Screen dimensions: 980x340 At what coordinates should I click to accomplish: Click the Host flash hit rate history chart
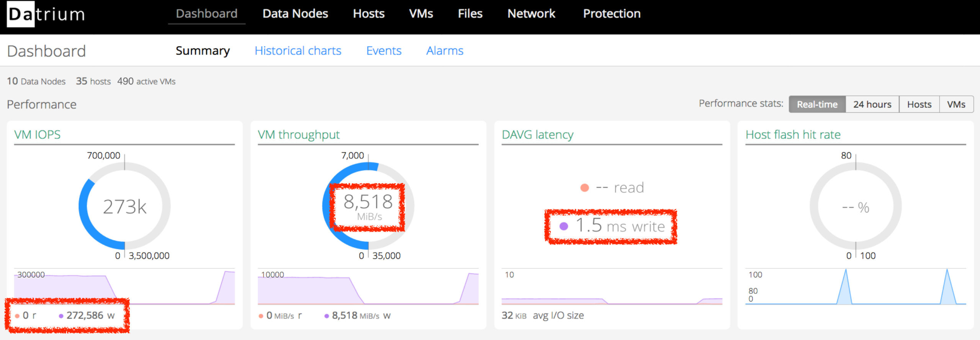click(x=856, y=287)
